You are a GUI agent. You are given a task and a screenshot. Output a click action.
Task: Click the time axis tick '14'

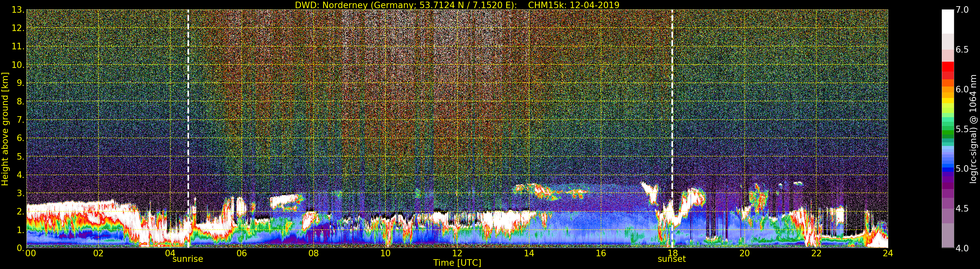529,253
